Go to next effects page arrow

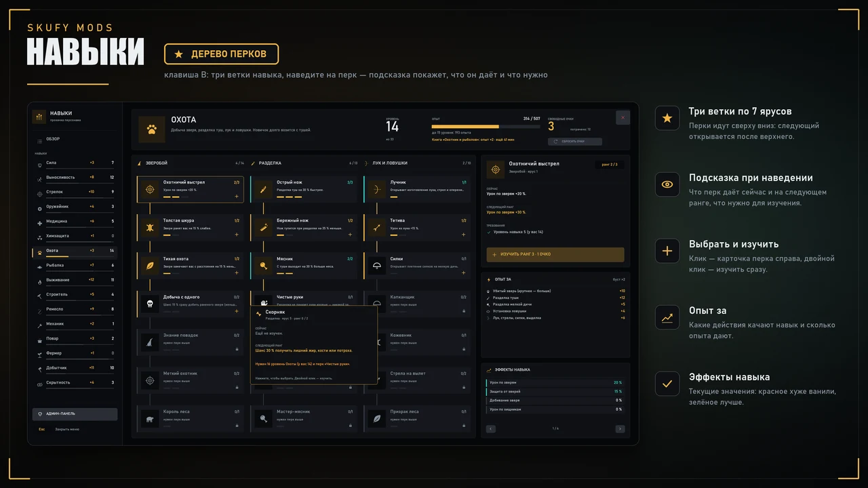tap(620, 429)
